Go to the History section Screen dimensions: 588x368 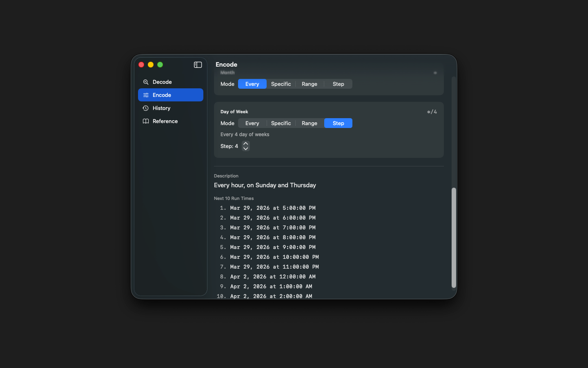(171, 108)
